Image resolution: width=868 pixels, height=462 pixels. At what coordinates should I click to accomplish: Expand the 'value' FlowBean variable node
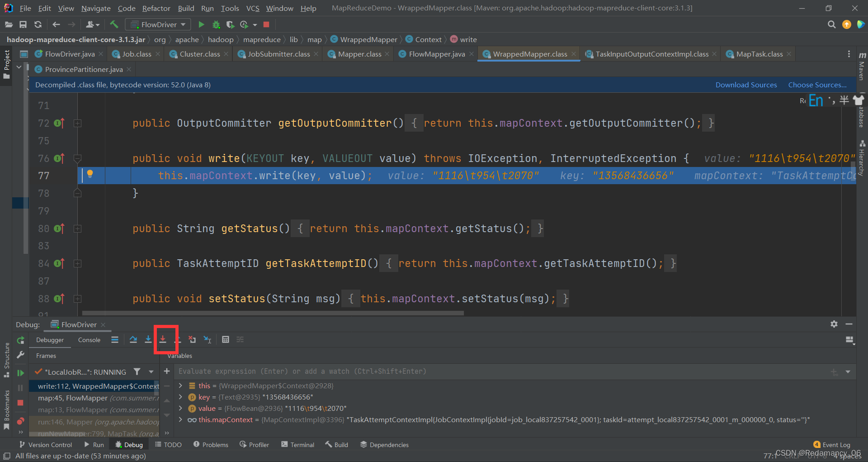(181, 408)
